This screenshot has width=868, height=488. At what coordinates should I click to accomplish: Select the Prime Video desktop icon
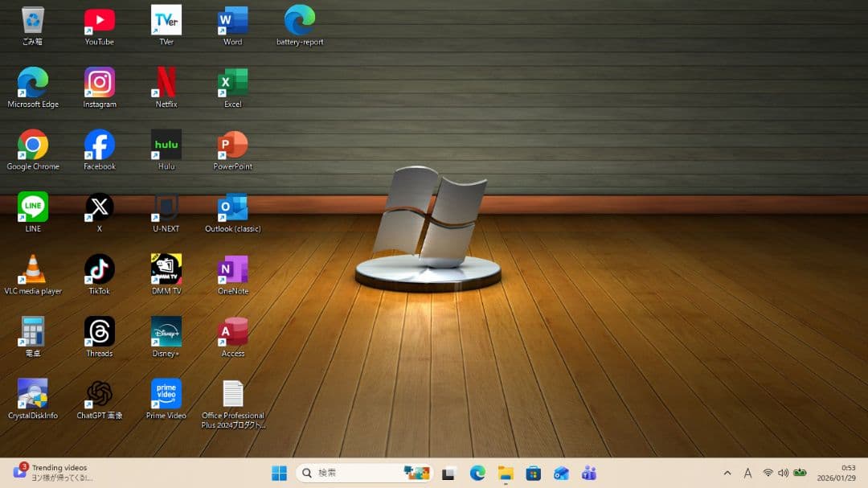pyautogui.click(x=166, y=395)
